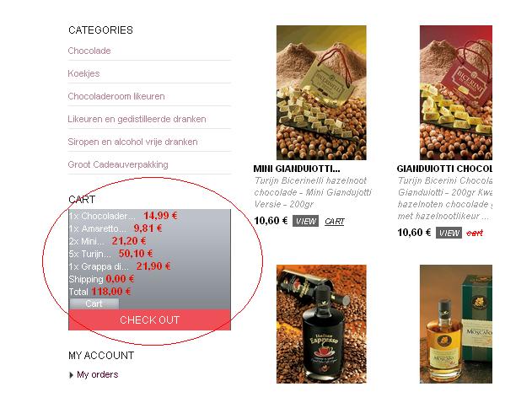Open Groot Cadeauverpakking category

[x=118, y=164]
